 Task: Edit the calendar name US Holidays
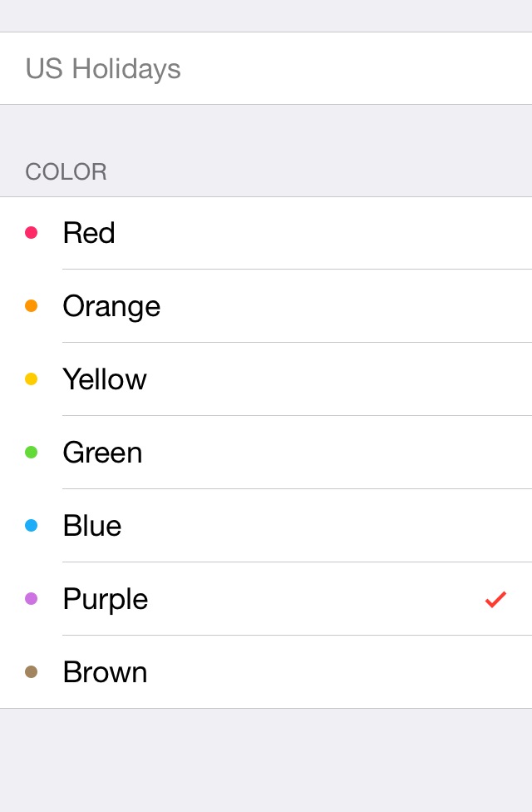[x=103, y=68]
